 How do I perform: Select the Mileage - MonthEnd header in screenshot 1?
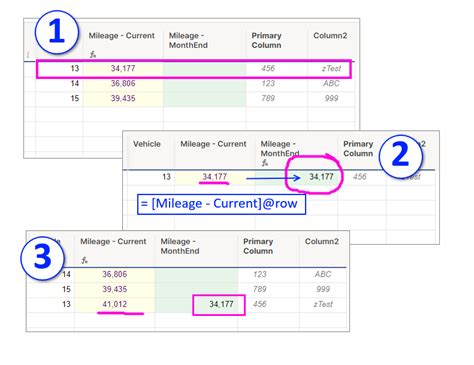coord(188,40)
